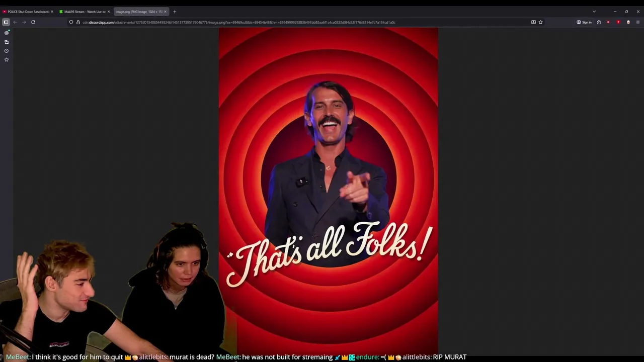Open the save-to-Pocket style download page icon
Viewport: 644px width, 362px height.
(x=533, y=22)
